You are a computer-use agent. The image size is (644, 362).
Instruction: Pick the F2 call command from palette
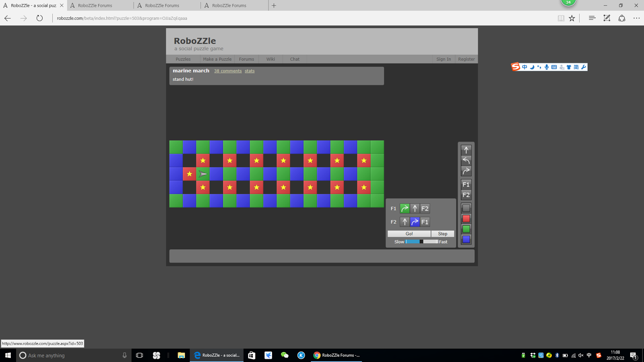coord(466,195)
